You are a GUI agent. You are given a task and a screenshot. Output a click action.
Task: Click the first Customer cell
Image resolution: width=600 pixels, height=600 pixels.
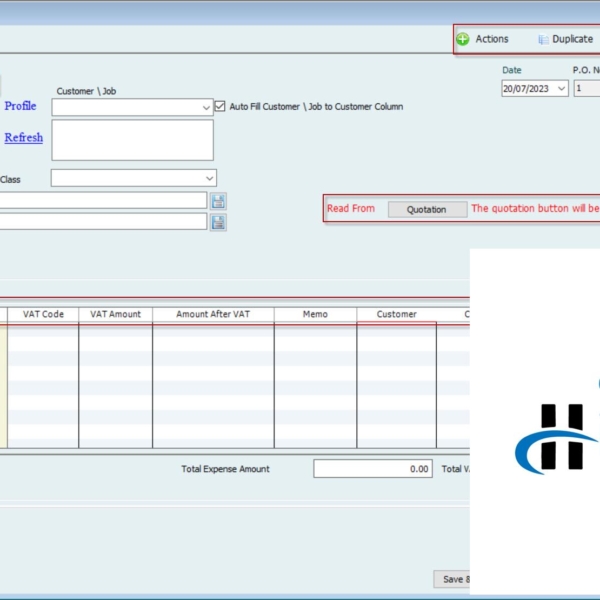tap(396, 331)
